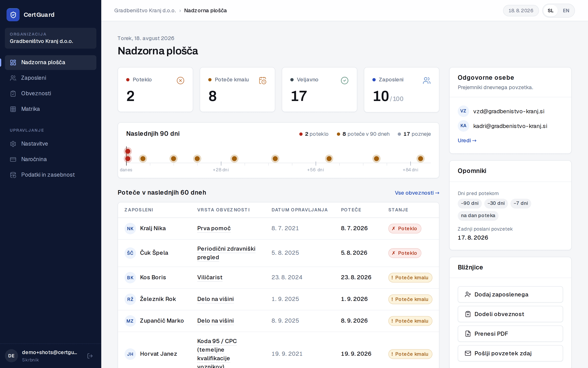Click the VZ avatar badge
Viewport: 588px width, 368px height.
click(x=463, y=111)
